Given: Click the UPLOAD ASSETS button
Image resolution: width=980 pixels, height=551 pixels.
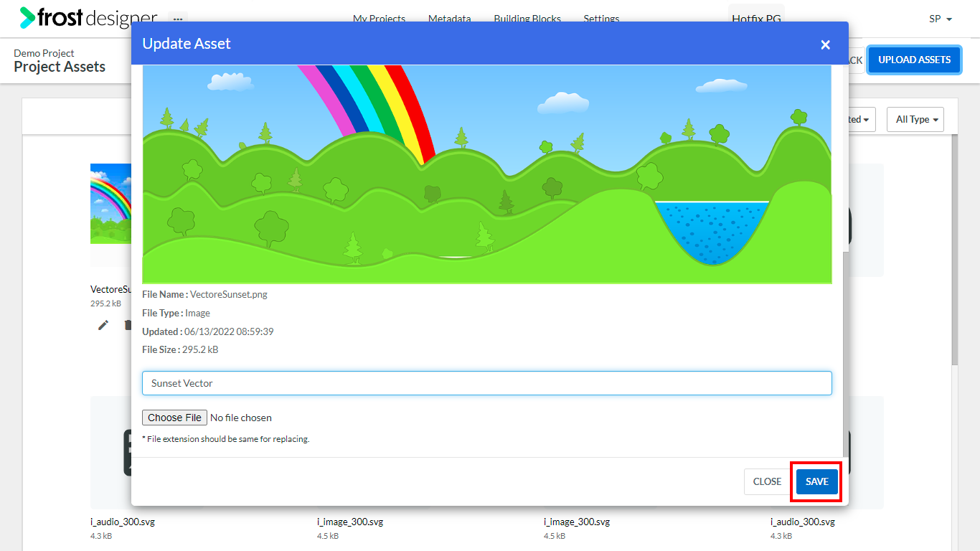Looking at the screenshot, I should [x=915, y=60].
